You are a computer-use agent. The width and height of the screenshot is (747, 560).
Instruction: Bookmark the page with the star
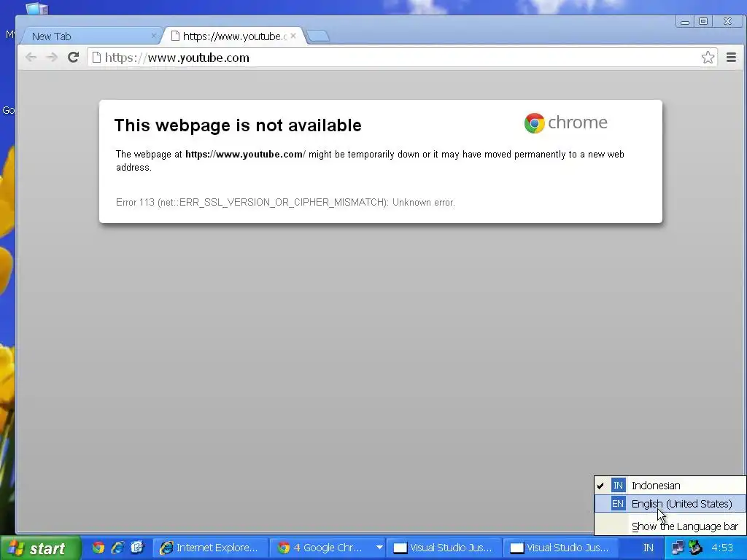coord(708,58)
